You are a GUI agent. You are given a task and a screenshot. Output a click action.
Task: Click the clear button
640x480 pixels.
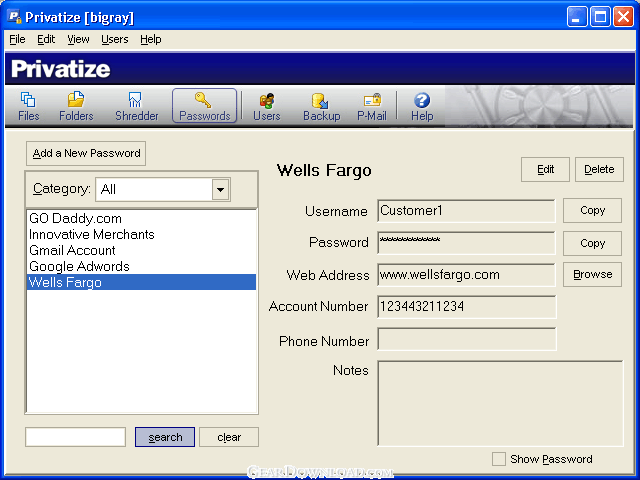point(229,437)
